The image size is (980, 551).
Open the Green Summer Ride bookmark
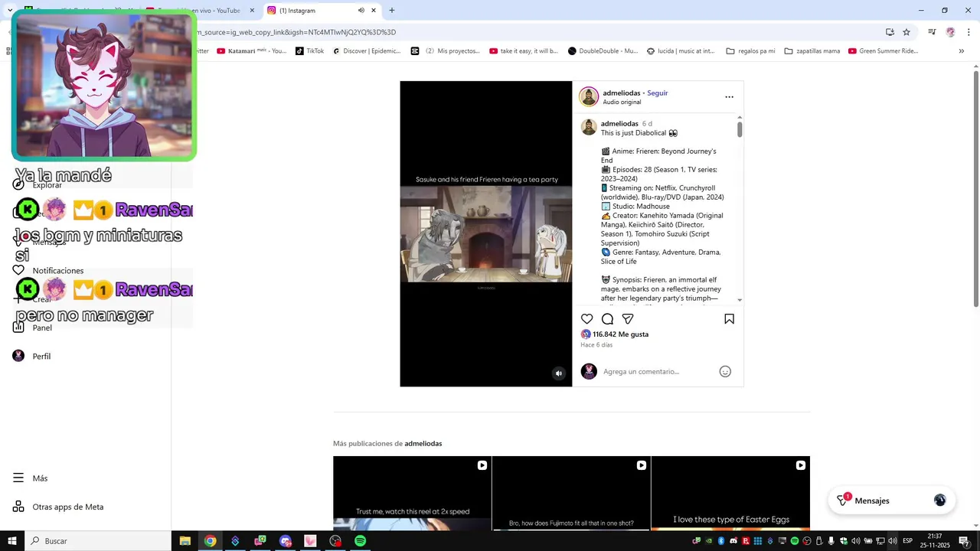(x=883, y=51)
